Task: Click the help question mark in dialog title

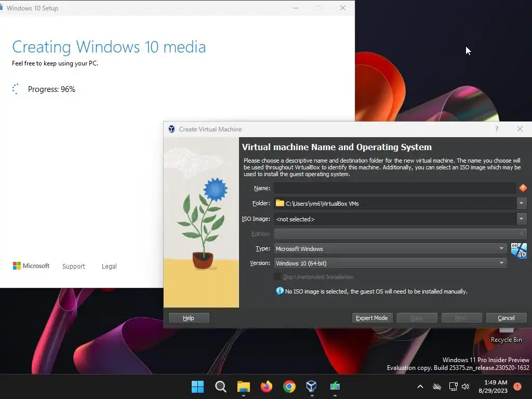Action: (x=497, y=129)
